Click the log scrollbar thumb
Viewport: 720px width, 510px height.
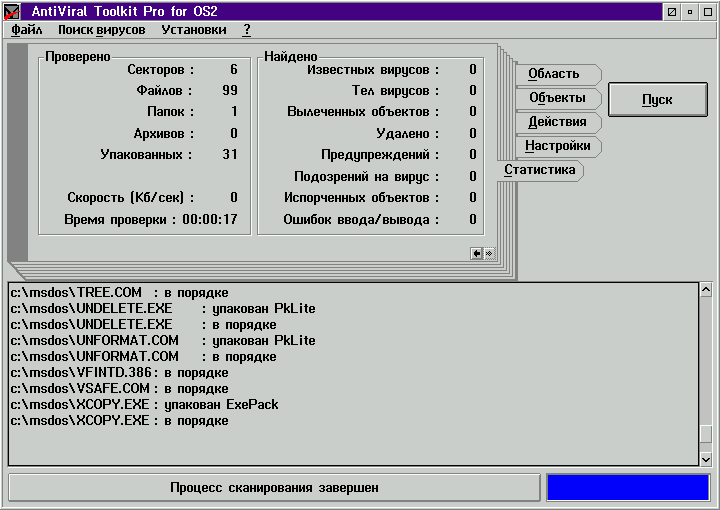pos(706,434)
